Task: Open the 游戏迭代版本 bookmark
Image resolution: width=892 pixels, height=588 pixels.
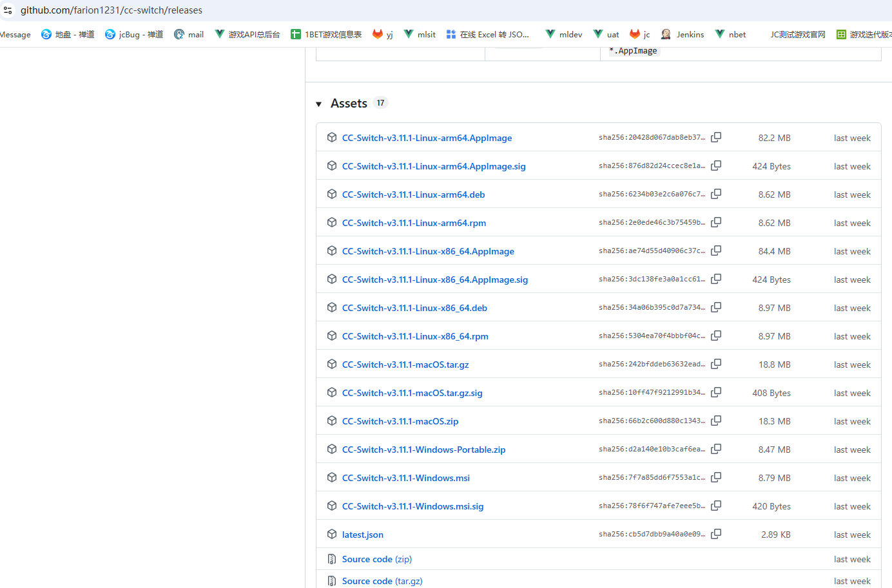Action: click(864, 34)
